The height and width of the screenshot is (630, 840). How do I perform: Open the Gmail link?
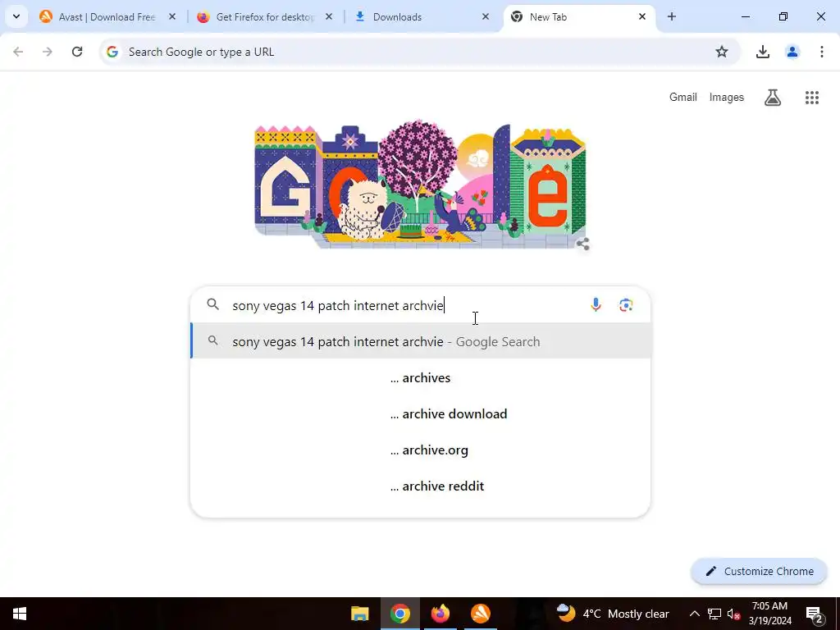click(x=683, y=98)
